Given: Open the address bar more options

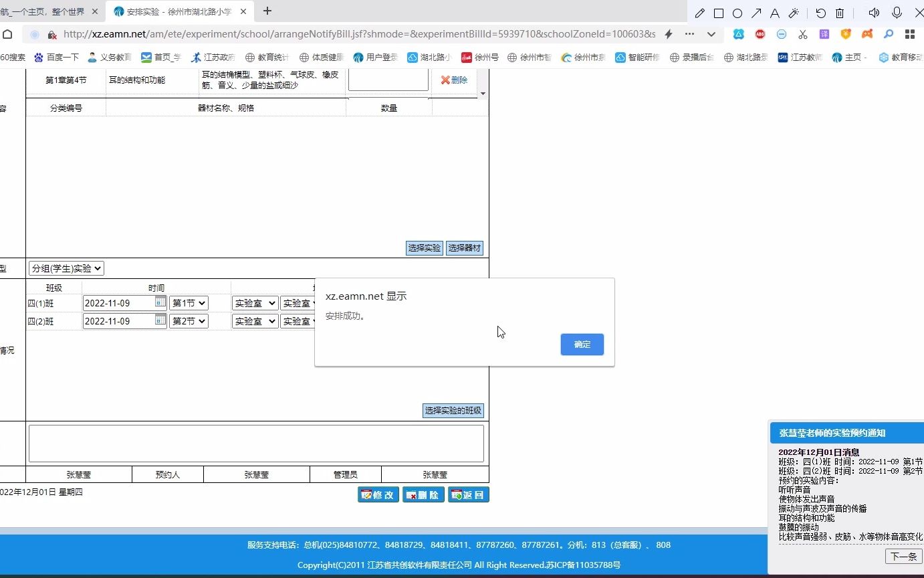Looking at the screenshot, I should pos(689,34).
